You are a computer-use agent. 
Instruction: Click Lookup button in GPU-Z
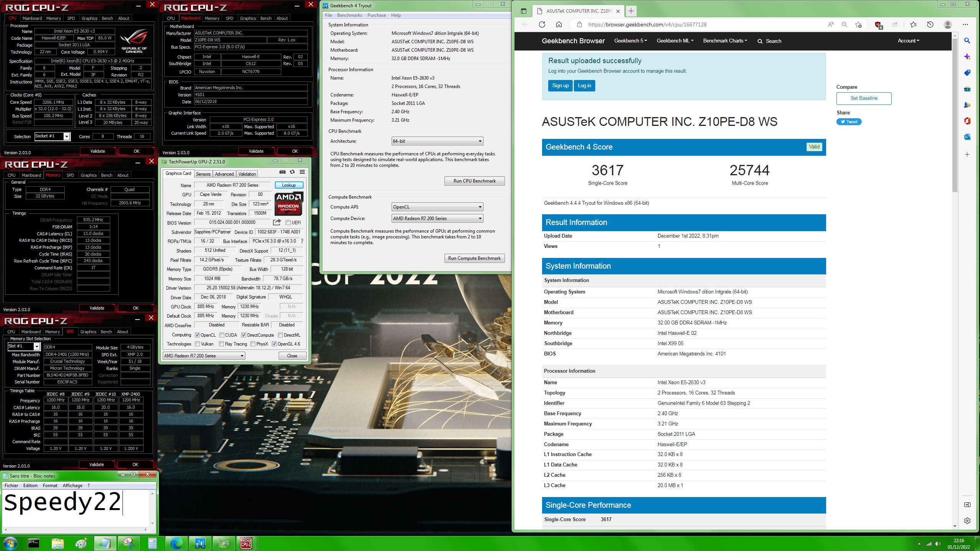(x=289, y=185)
